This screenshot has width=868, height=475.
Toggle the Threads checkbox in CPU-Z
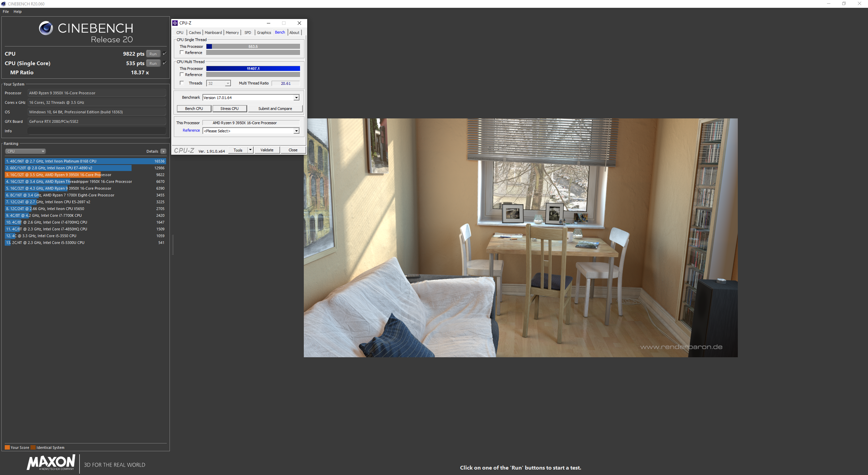coord(182,83)
